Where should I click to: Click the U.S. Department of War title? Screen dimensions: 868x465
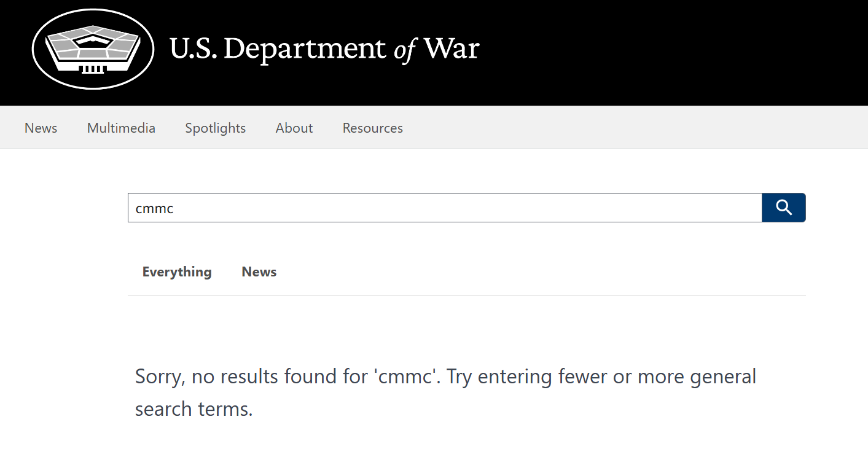[x=324, y=49]
